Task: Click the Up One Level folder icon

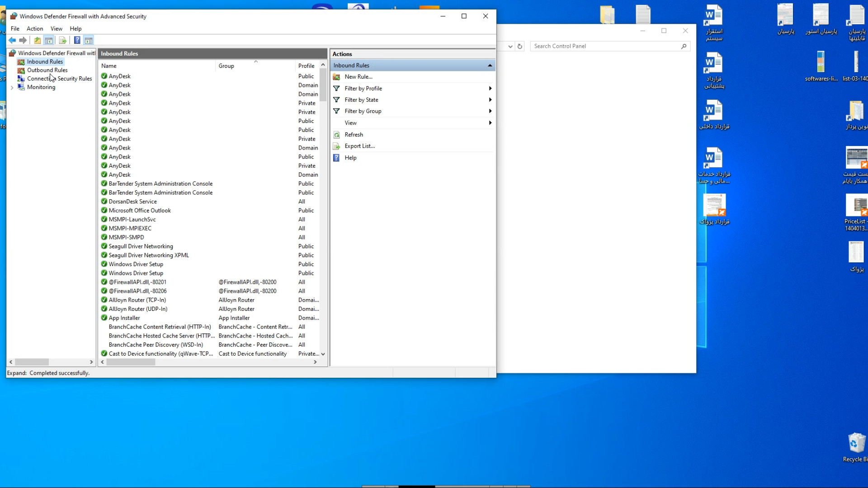Action: [38, 41]
